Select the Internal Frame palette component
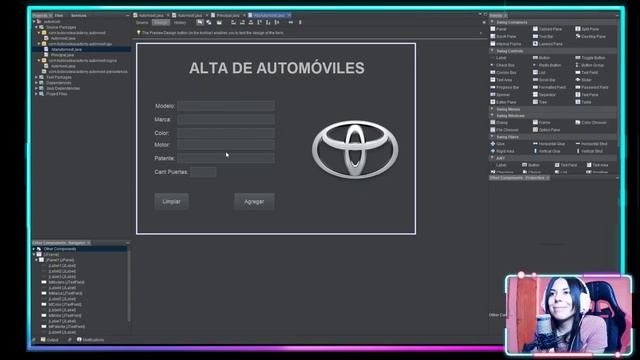Viewport: 640px width, 360px height. click(506, 44)
